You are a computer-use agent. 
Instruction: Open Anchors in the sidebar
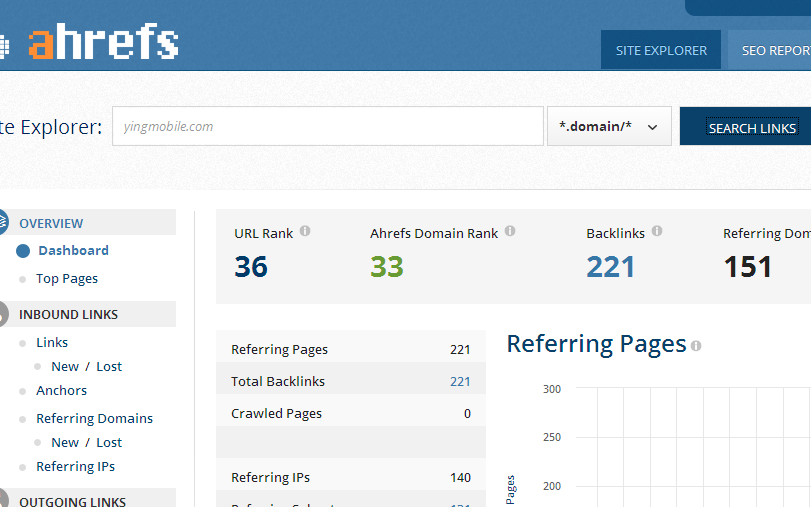[61, 391]
